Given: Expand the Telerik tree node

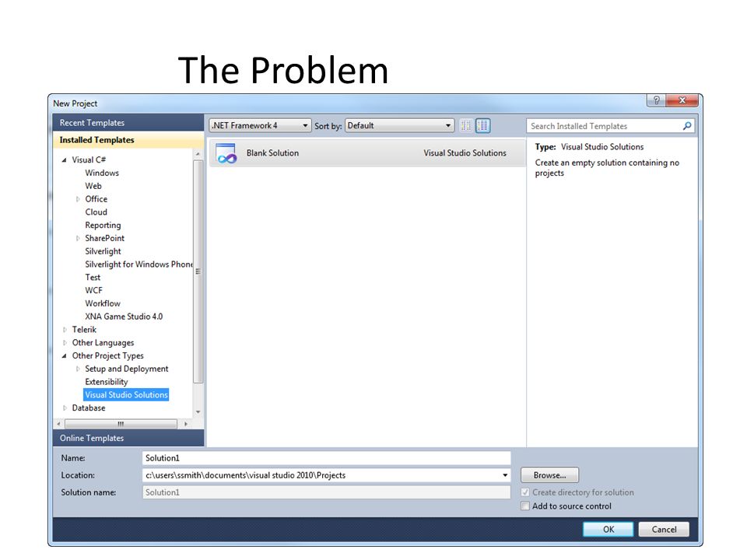Looking at the screenshot, I should [65, 330].
